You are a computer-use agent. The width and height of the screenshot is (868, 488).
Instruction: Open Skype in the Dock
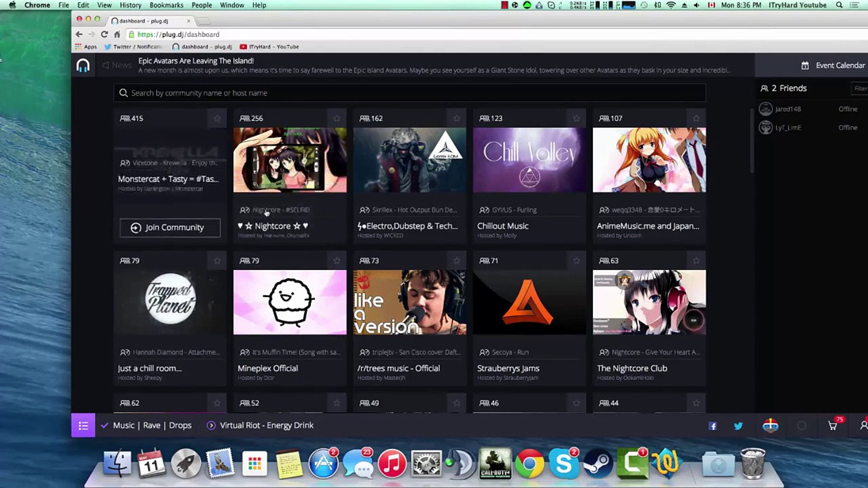564,464
